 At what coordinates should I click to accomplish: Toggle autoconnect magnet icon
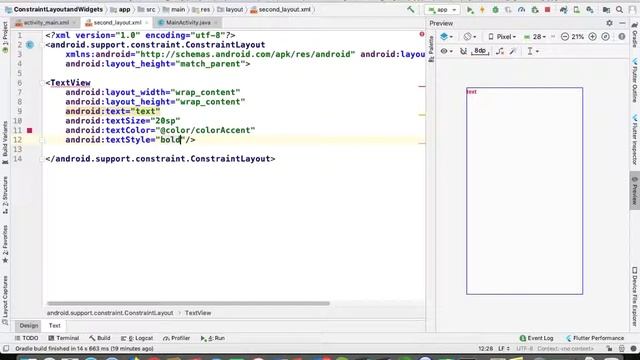click(x=463, y=51)
